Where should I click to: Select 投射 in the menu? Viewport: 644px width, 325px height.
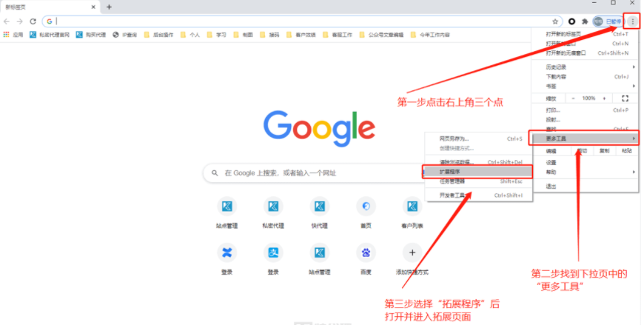[586, 120]
